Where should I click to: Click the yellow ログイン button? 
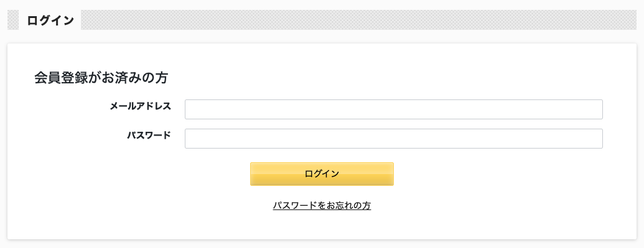click(322, 174)
